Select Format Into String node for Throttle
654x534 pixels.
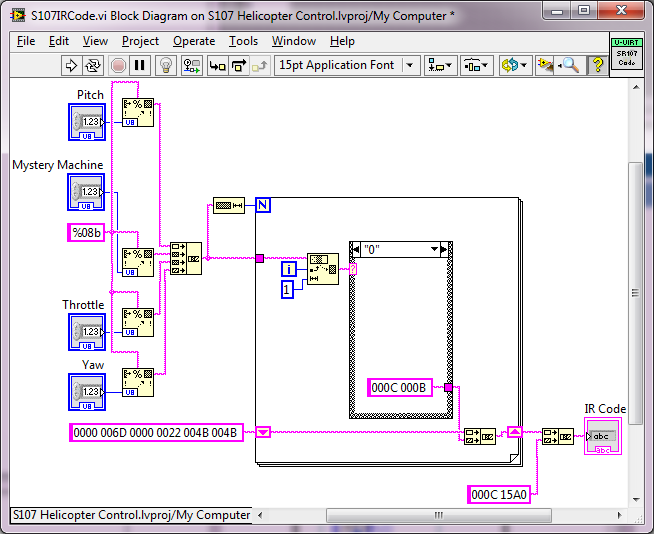pos(138,322)
